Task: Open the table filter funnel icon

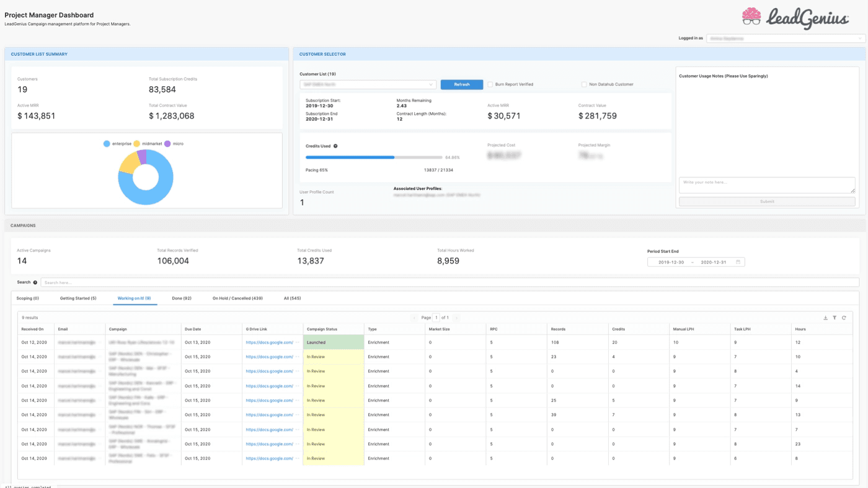Action: [x=835, y=318]
